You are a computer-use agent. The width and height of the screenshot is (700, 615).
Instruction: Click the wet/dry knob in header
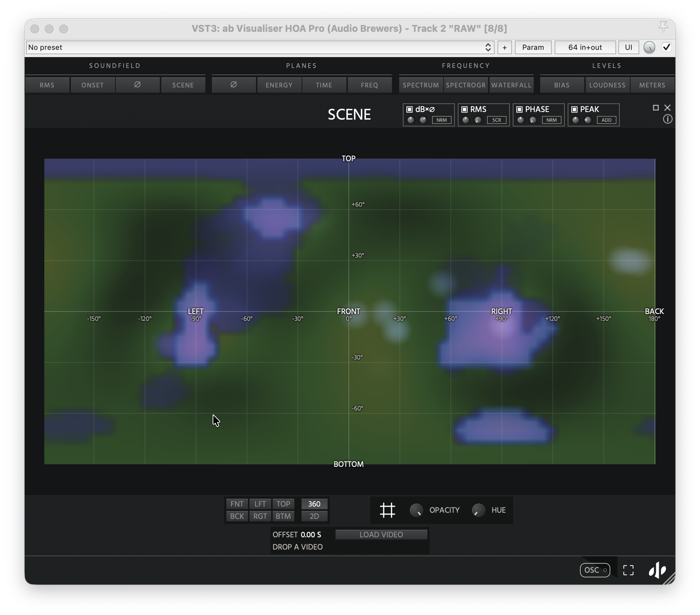tap(649, 47)
